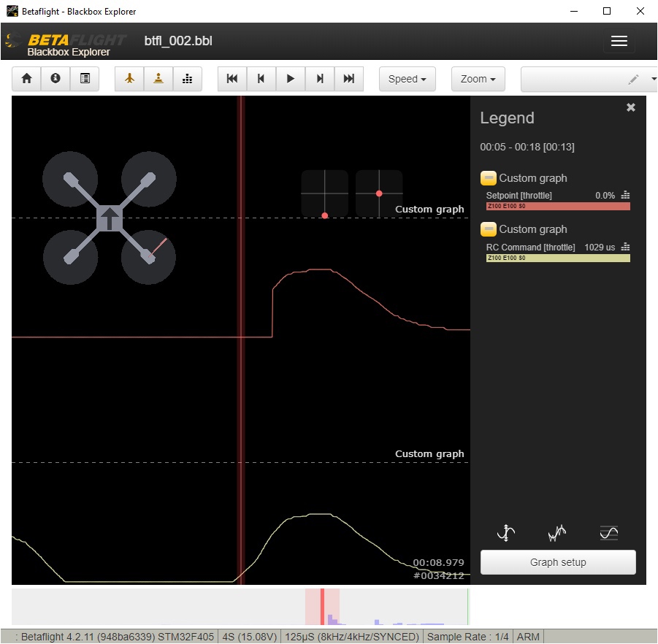Viewport: 658px width, 644px height.
Task: Click the graph smoothing waveform icon
Action: (x=557, y=533)
